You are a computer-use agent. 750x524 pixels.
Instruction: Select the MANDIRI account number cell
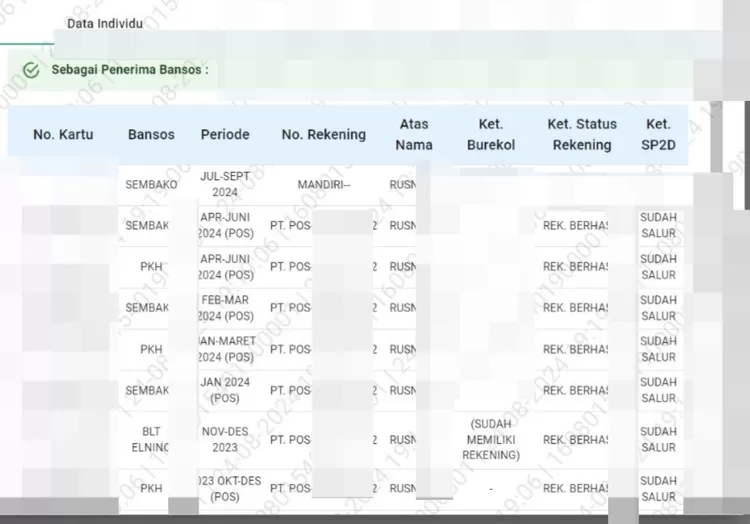(323, 185)
